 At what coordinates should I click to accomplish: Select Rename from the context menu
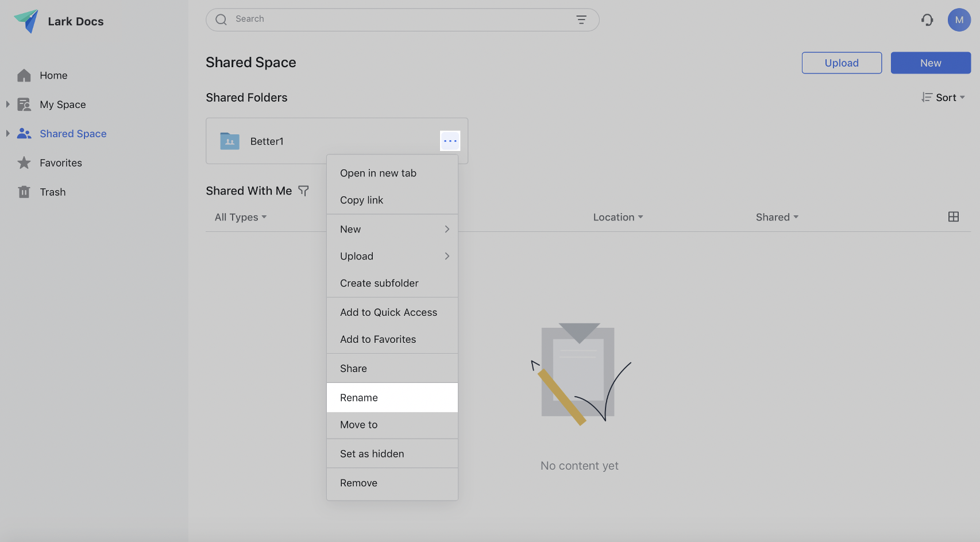click(x=359, y=398)
